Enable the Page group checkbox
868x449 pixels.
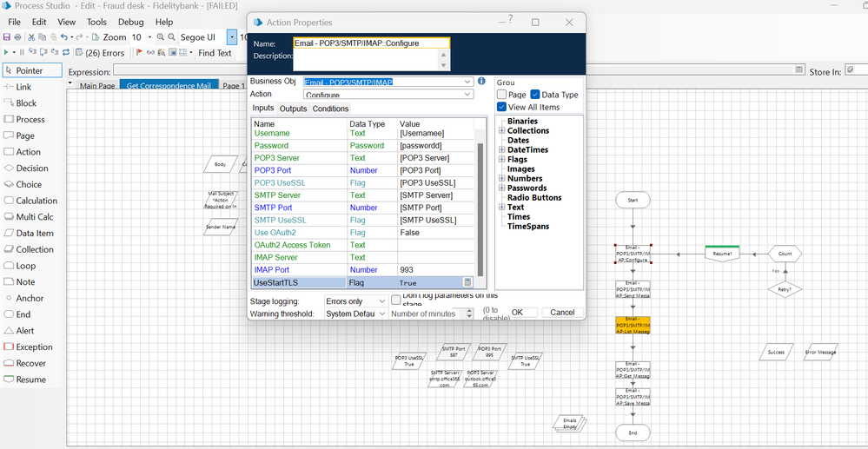502,95
